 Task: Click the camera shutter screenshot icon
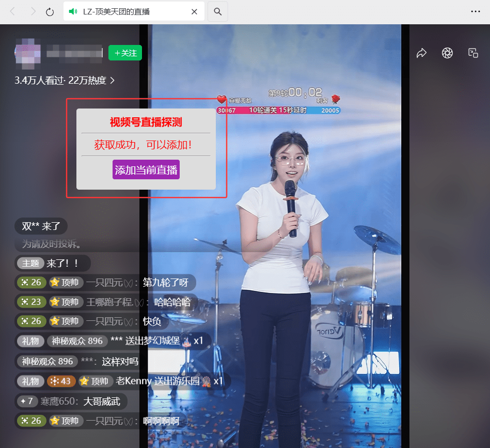(x=447, y=53)
